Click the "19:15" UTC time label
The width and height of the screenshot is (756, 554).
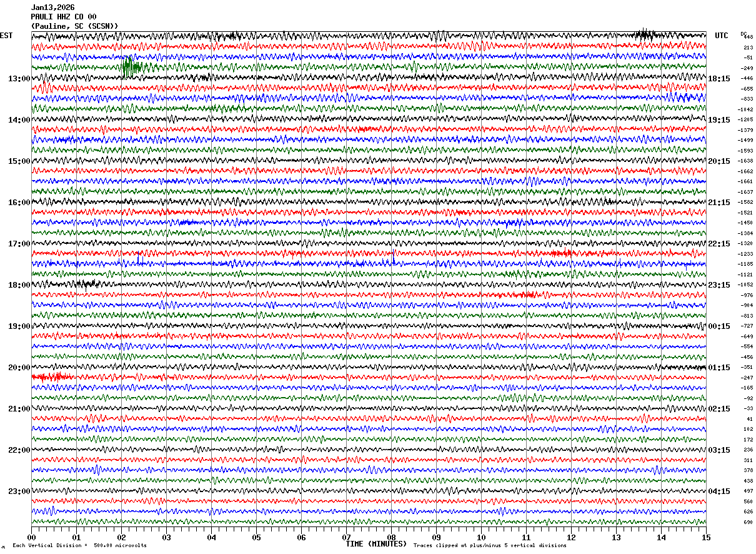[x=719, y=120]
